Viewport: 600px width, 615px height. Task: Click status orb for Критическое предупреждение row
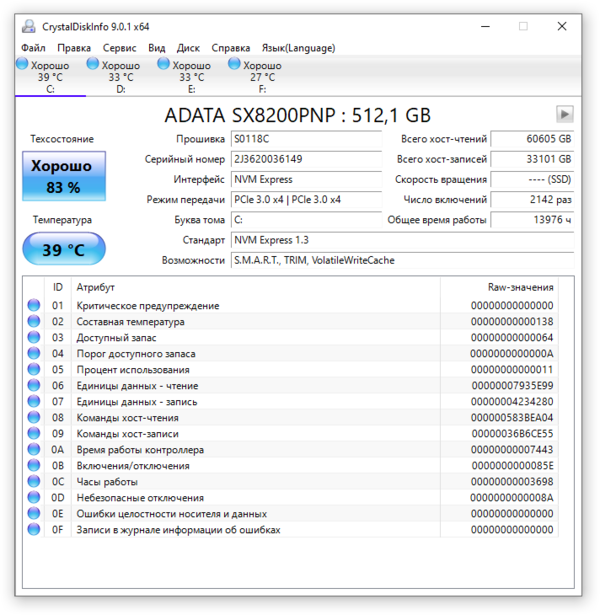coord(34,306)
